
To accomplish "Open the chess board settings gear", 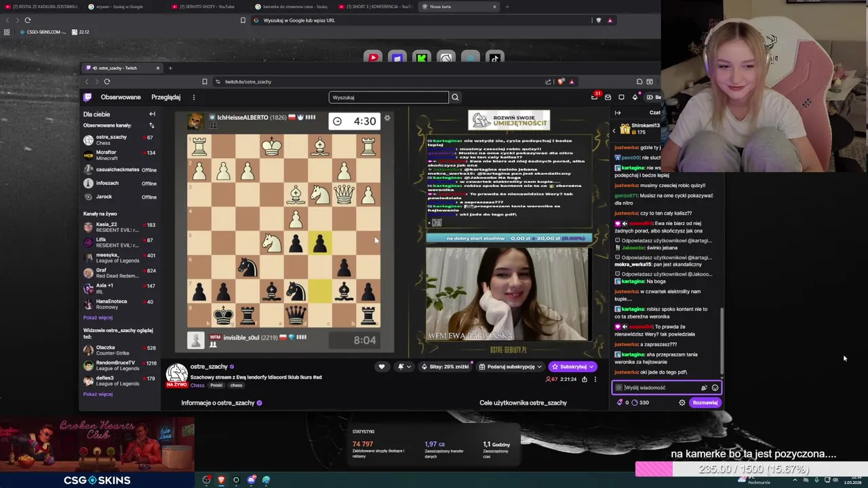I will click(x=387, y=118).
